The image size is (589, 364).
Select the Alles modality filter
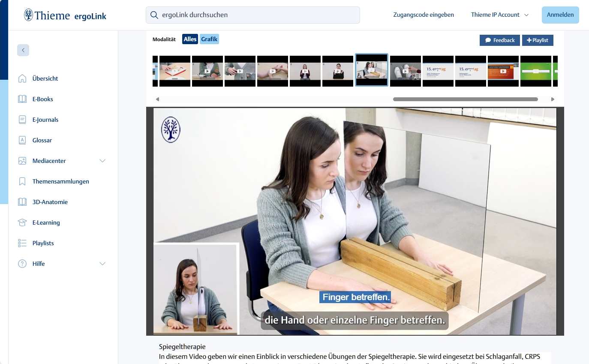click(190, 39)
